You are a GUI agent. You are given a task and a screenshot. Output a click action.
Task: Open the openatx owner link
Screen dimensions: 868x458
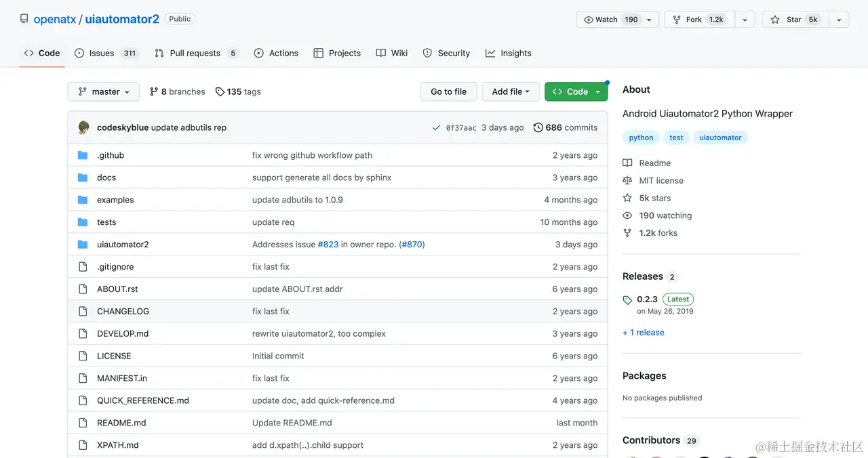(x=55, y=19)
